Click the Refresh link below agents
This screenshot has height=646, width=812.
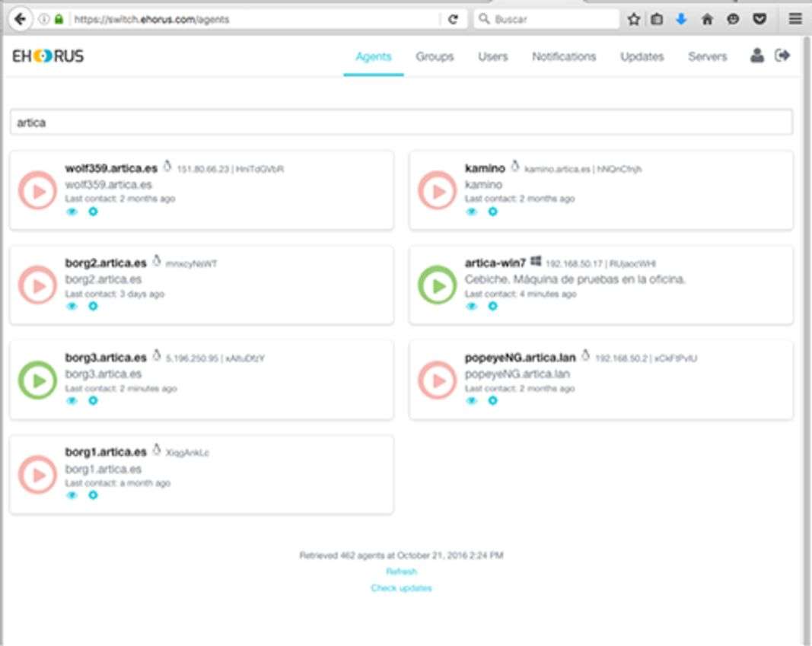(401, 571)
